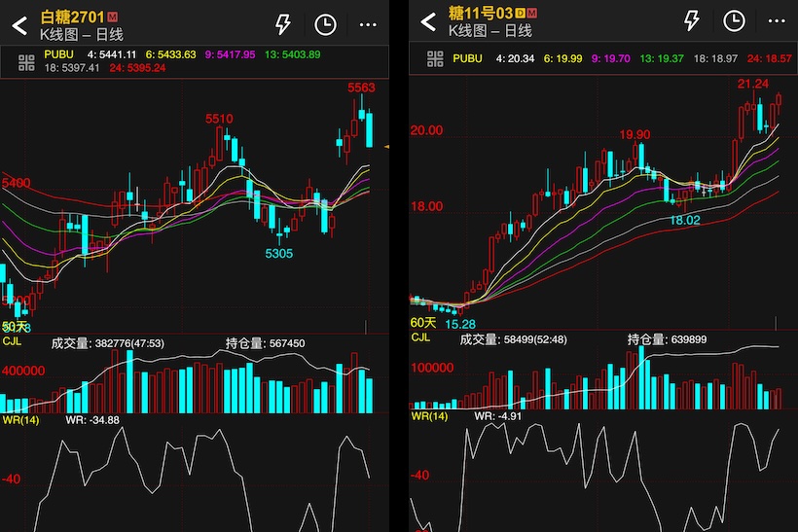Click the 5400 price axis label
The height and width of the screenshot is (532, 798).
(x=16, y=183)
